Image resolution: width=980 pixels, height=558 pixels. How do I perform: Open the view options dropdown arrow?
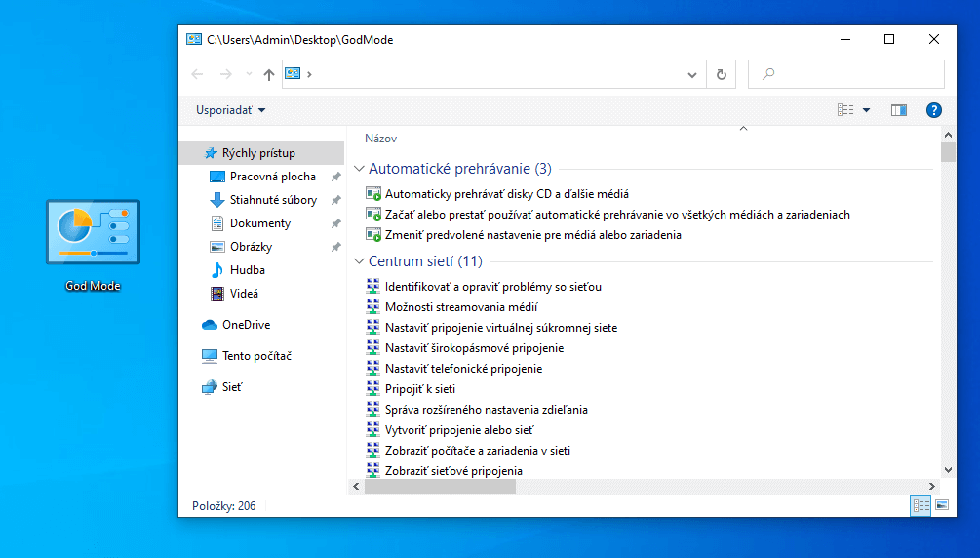(x=866, y=110)
